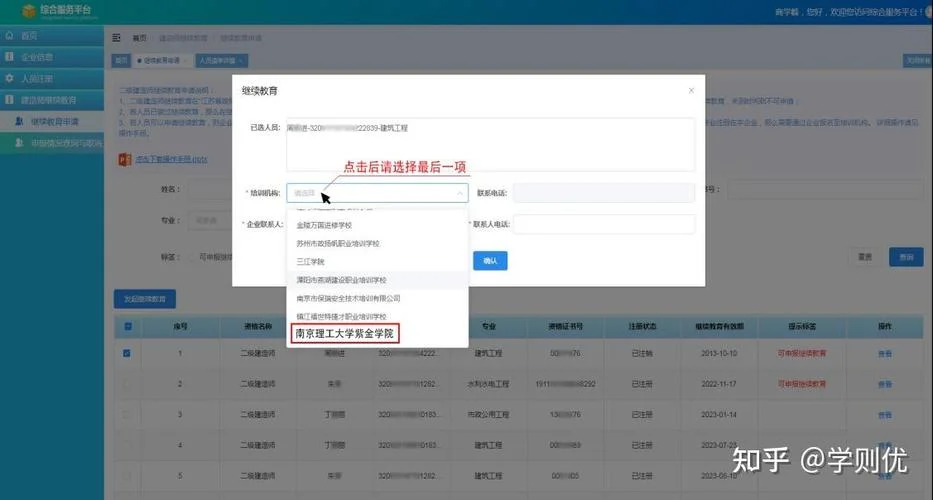Check the row 2 checkbox (水利水电工程)
Image resolution: width=933 pixels, height=500 pixels.
127,384
